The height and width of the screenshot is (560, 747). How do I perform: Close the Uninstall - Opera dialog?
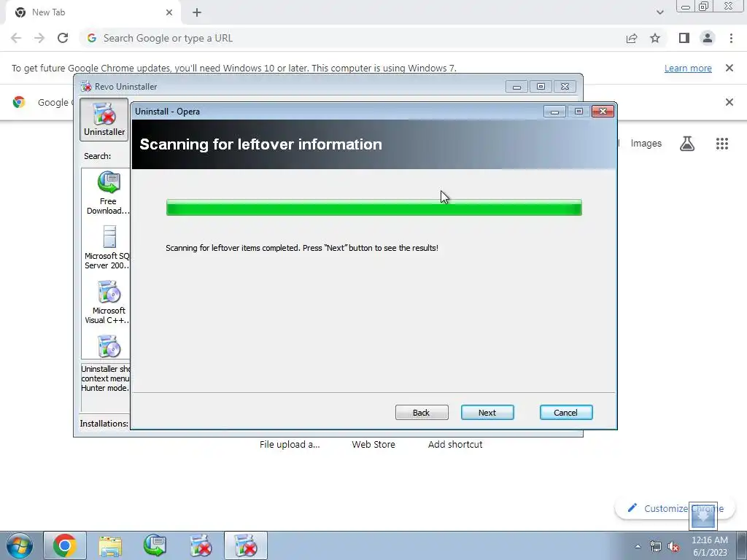603,111
